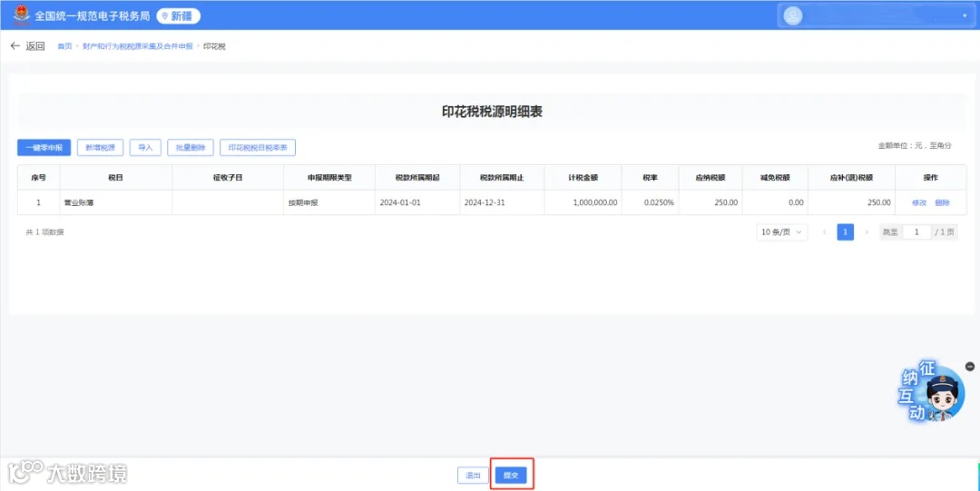980x491 pixels.
Task: Click the 修改 link in row 1
Action: (x=918, y=202)
